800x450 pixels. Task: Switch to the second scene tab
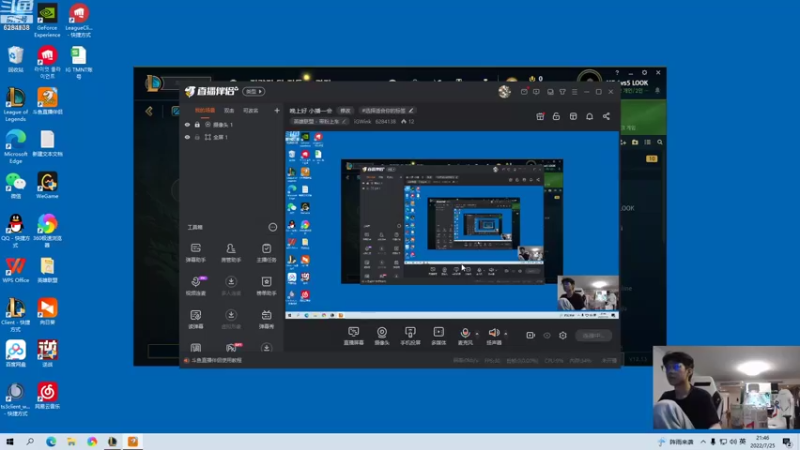tap(229, 110)
